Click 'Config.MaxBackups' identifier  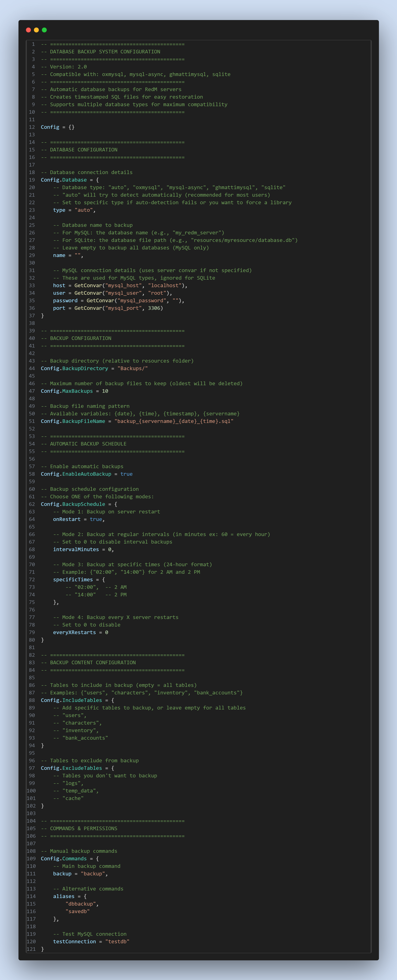point(67,391)
